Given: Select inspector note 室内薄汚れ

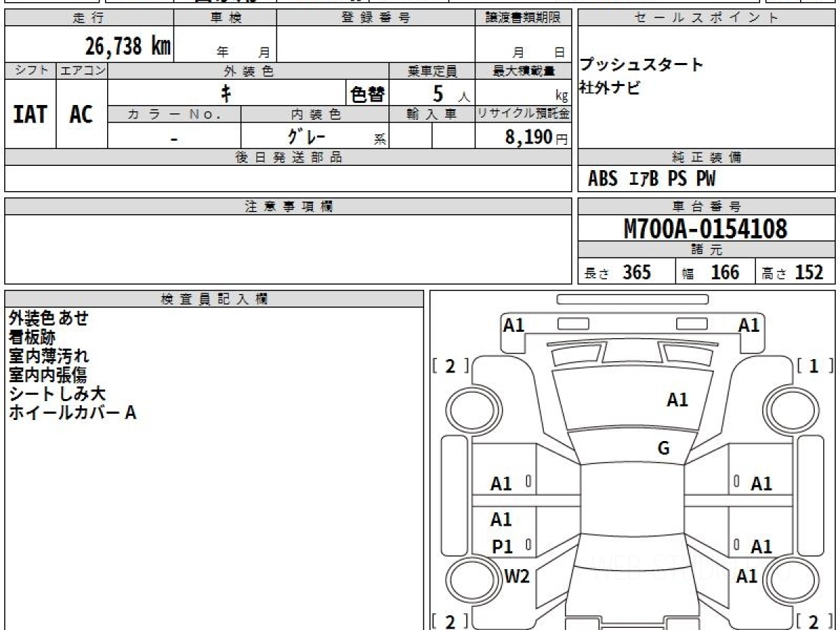Looking at the screenshot, I should [48, 356].
